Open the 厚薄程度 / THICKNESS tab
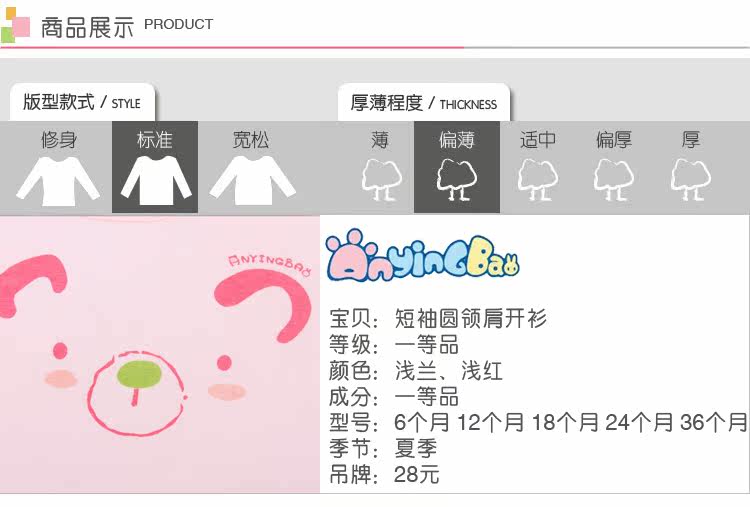This screenshot has width=750, height=507. [424, 103]
